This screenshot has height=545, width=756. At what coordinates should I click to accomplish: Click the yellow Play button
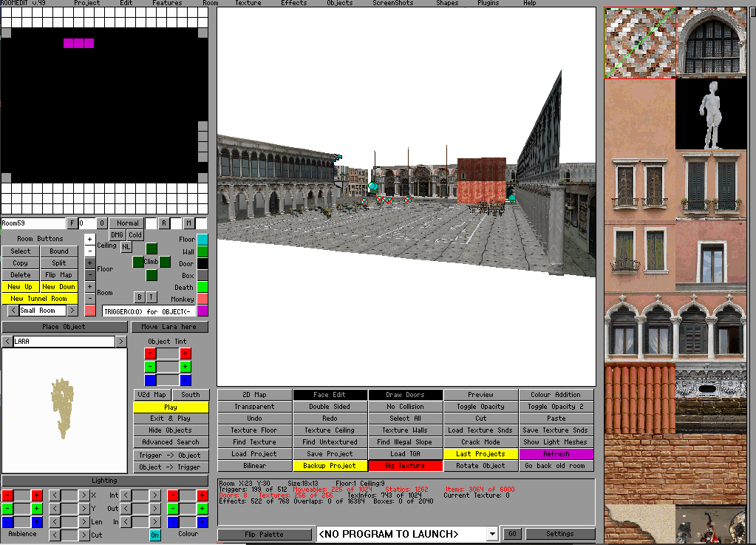171,407
